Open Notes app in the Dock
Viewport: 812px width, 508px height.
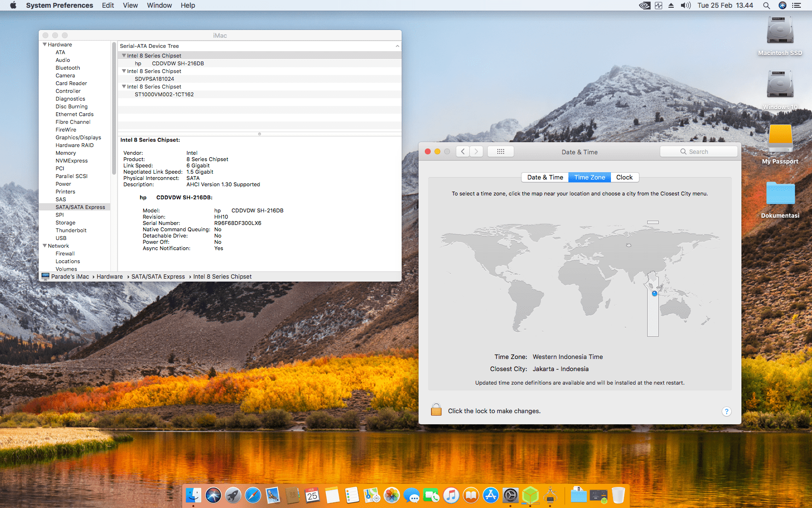click(x=332, y=495)
